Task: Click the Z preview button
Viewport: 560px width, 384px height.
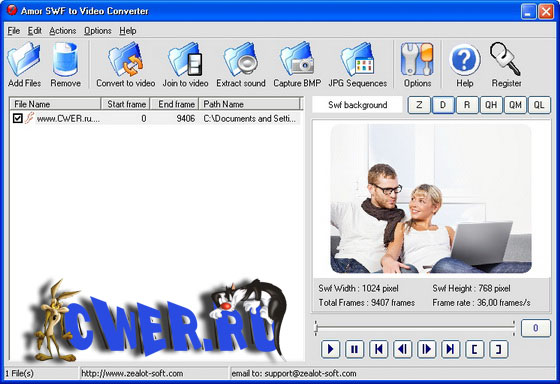Action: tap(419, 105)
